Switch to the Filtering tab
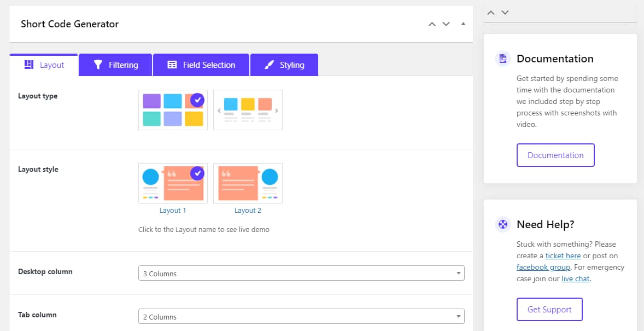Image resolution: width=644 pixels, height=331 pixels. point(115,64)
